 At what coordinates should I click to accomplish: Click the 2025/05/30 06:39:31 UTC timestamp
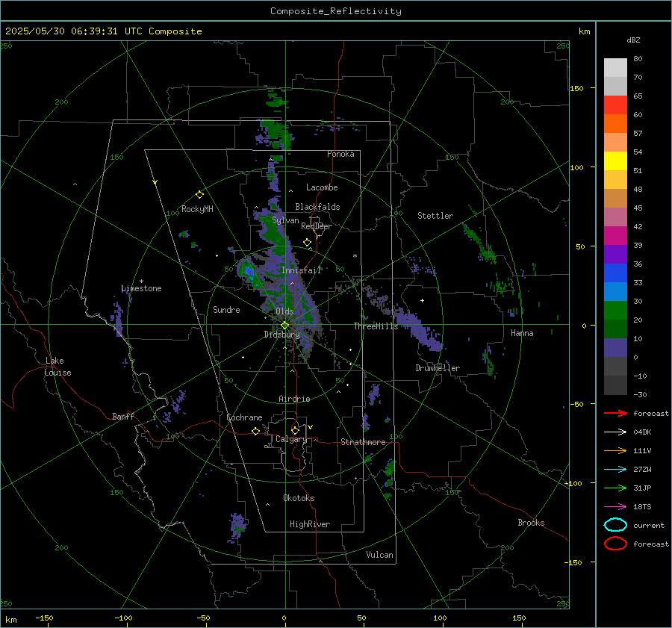(104, 31)
